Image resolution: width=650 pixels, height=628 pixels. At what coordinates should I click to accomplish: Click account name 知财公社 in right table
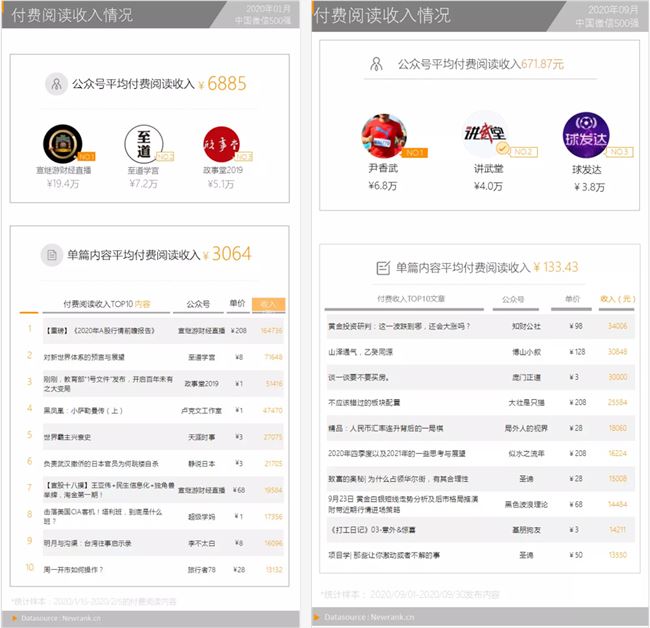point(526,326)
